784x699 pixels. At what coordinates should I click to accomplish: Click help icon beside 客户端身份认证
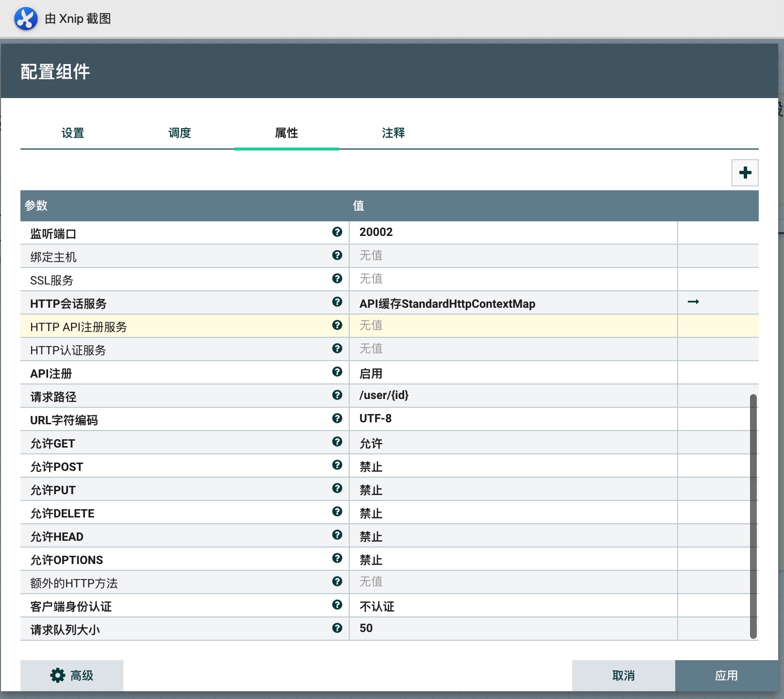[x=337, y=605]
